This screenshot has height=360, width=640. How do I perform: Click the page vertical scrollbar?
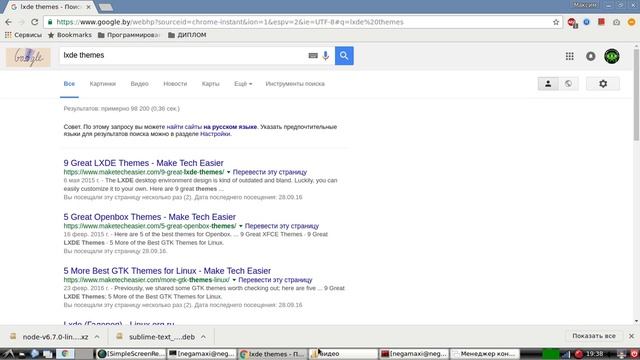(636, 96)
